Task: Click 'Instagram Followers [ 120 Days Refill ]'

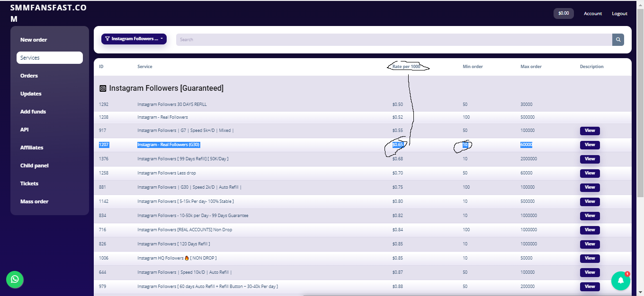Action: (174, 244)
